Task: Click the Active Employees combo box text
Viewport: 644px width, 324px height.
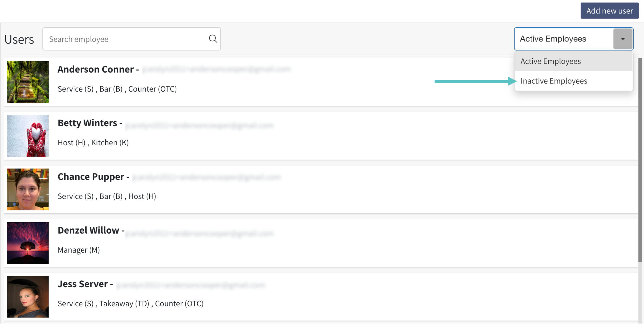Action: click(x=553, y=39)
